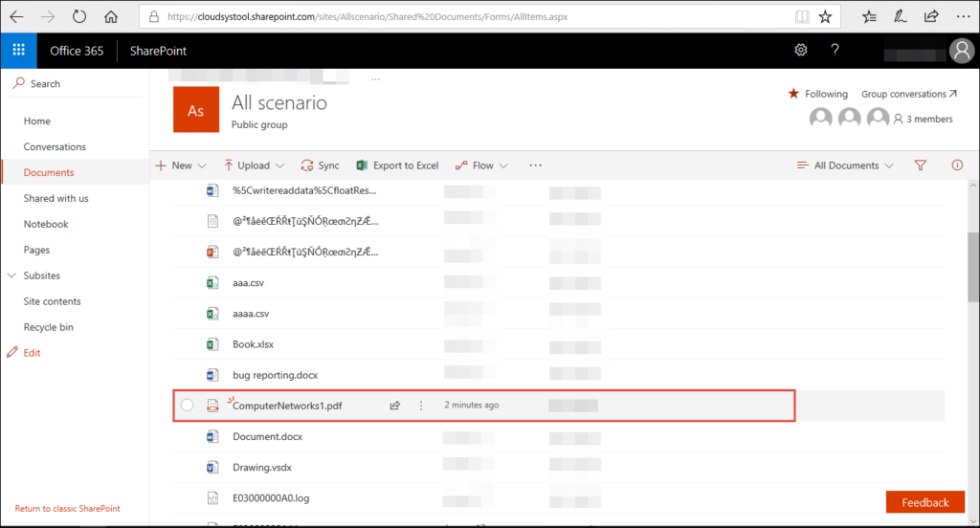Share ComputerNetworks1.pdf using its share icon
Screen dimensions: 980x528
pos(395,406)
